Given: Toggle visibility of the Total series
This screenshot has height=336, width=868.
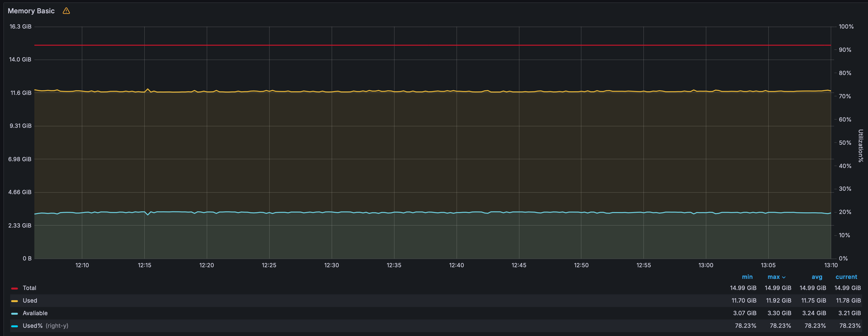Looking at the screenshot, I should coord(29,288).
